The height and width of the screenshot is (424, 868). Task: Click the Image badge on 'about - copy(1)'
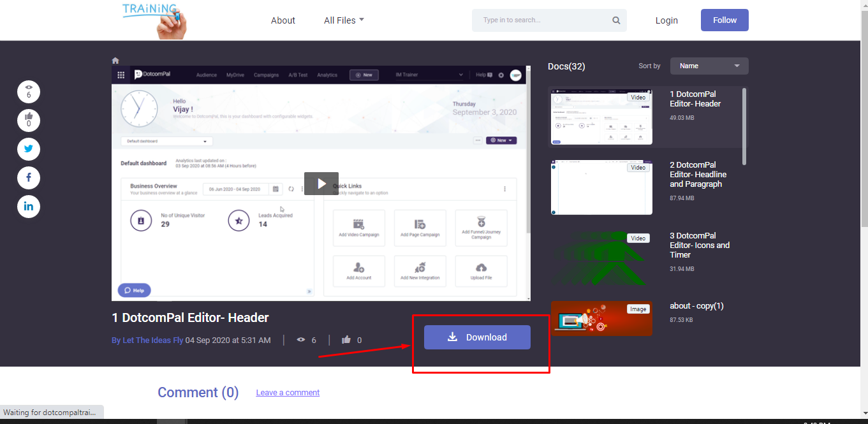pyautogui.click(x=638, y=309)
